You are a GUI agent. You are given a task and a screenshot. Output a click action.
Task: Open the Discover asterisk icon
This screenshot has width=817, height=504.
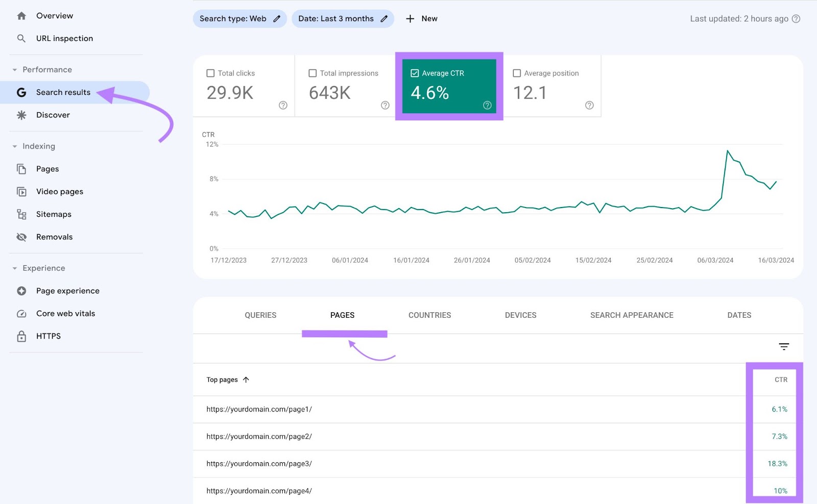point(21,115)
